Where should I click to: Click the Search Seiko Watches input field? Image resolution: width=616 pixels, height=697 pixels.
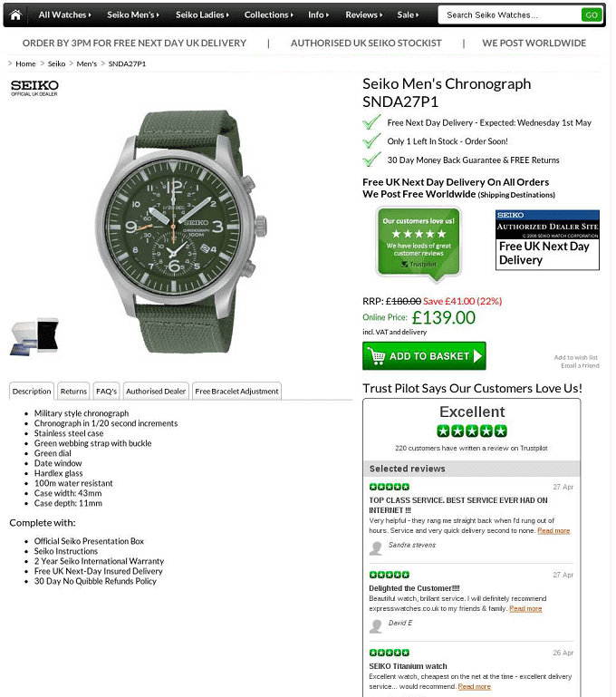point(510,15)
